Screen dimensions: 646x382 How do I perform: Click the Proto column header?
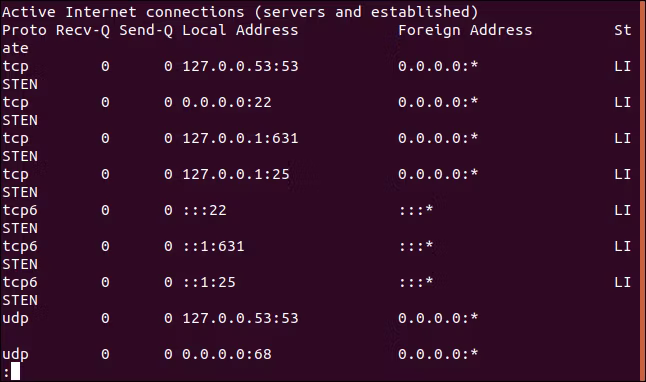[x=24, y=30]
